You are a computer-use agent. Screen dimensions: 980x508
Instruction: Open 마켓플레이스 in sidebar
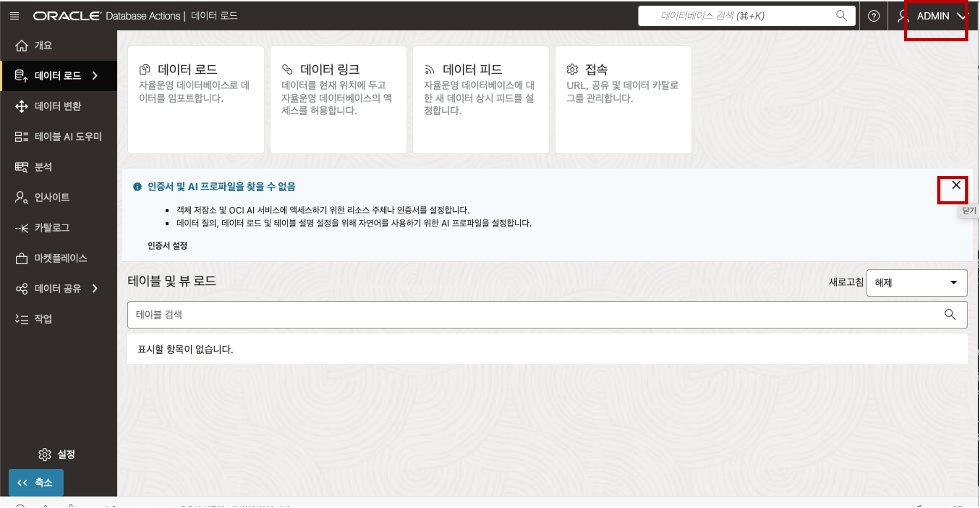point(60,258)
